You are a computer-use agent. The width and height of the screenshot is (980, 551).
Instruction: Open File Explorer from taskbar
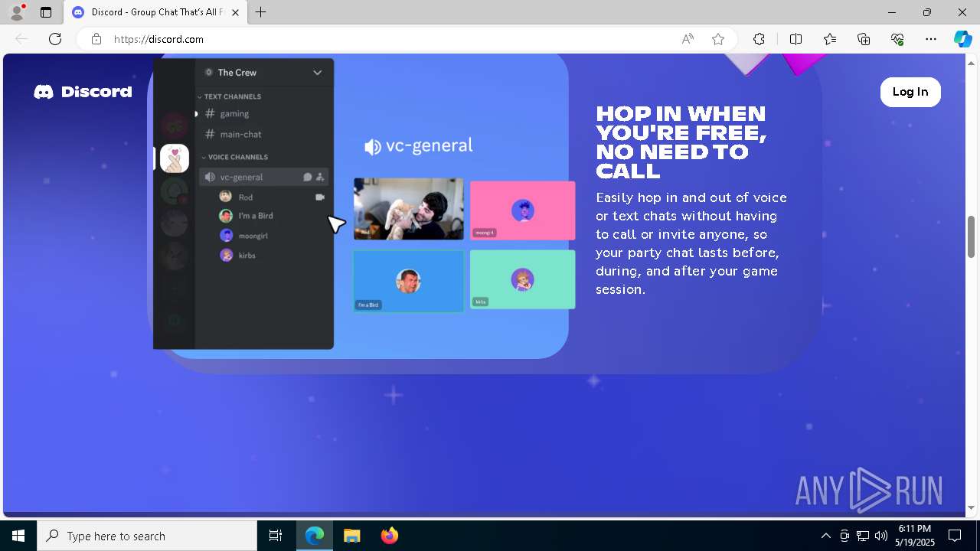351,536
